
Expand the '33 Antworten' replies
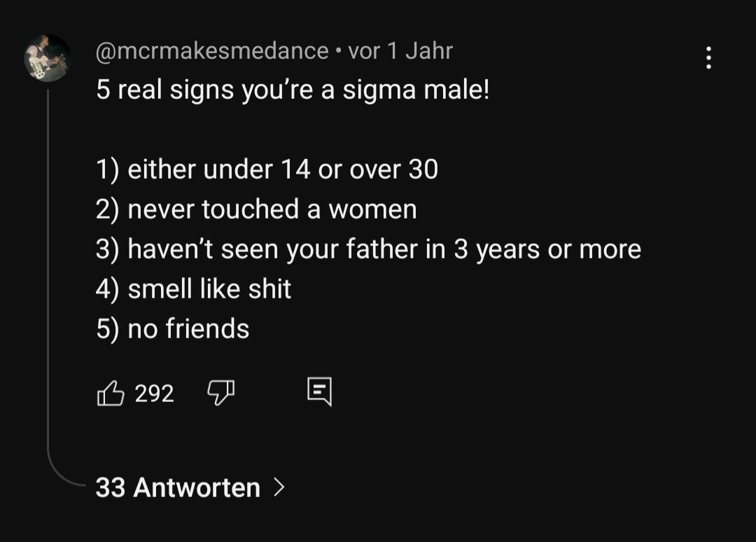pos(178,487)
